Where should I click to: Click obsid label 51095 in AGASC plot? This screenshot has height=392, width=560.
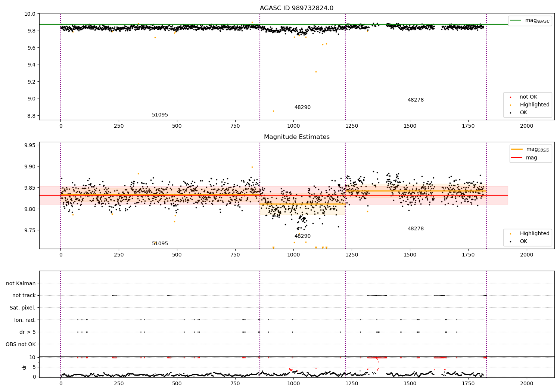coord(160,115)
